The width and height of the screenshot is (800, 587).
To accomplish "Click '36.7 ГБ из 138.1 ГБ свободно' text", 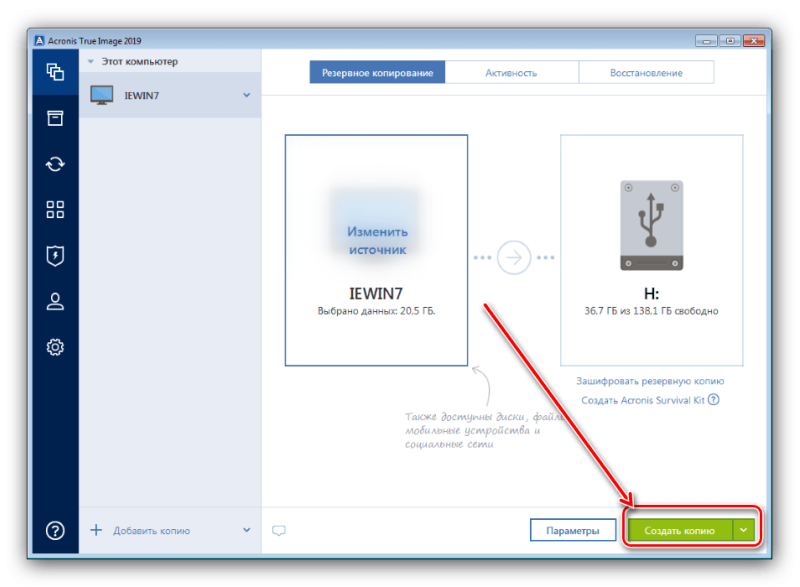I will pos(652,311).
